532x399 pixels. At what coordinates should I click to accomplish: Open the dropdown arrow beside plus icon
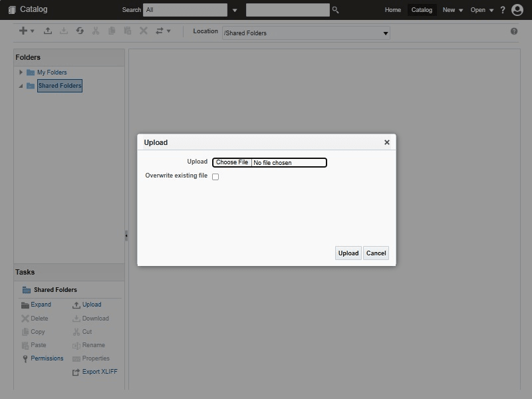(x=33, y=31)
